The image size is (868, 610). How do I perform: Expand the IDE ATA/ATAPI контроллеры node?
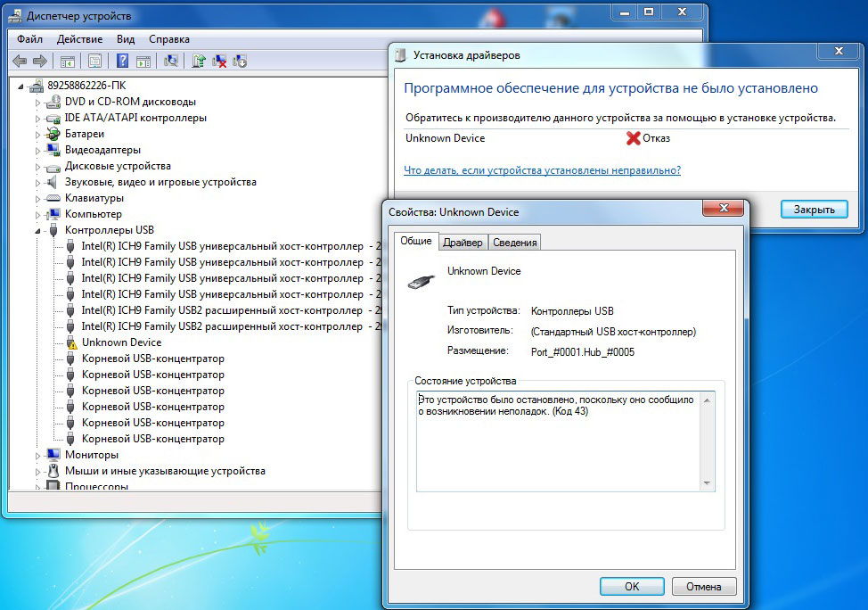[37, 119]
